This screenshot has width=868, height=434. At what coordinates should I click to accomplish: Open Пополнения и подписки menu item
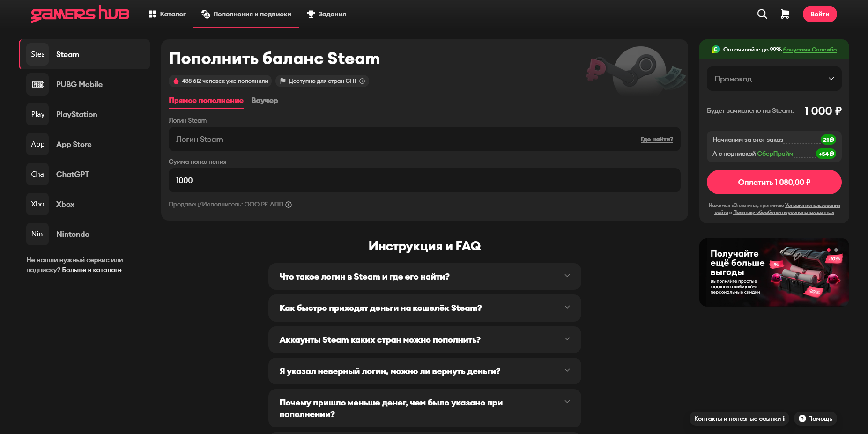coord(246,14)
